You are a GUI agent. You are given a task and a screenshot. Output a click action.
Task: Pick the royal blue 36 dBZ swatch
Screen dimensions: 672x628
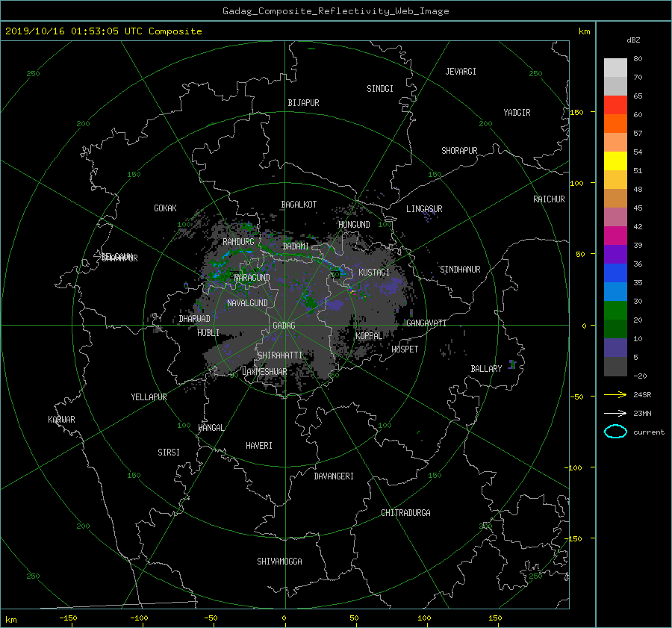(x=615, y=273)
